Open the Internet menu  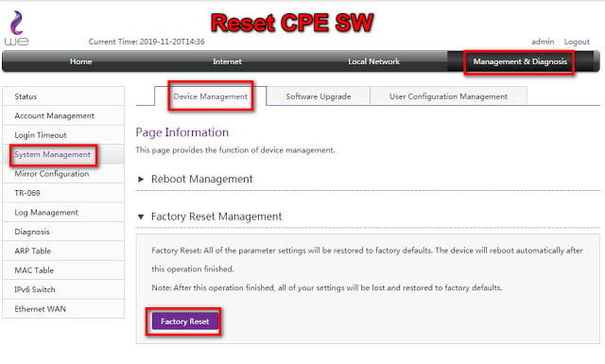pos(227,61)
